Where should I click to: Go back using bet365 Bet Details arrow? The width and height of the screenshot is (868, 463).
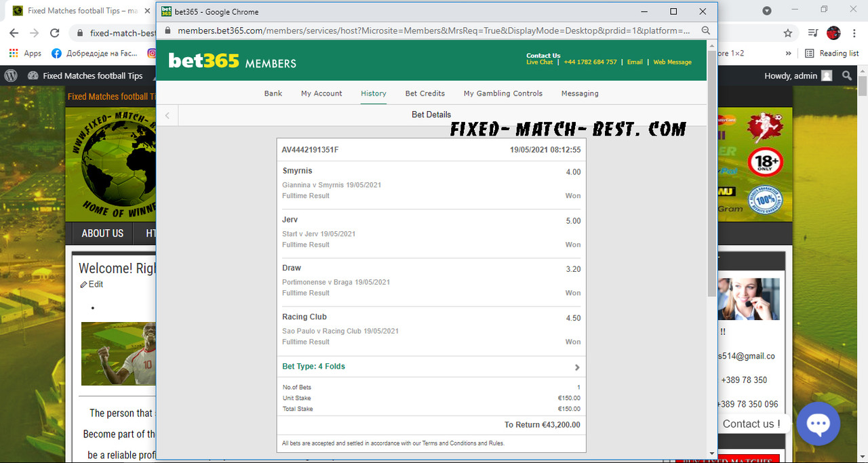[167, 115]
